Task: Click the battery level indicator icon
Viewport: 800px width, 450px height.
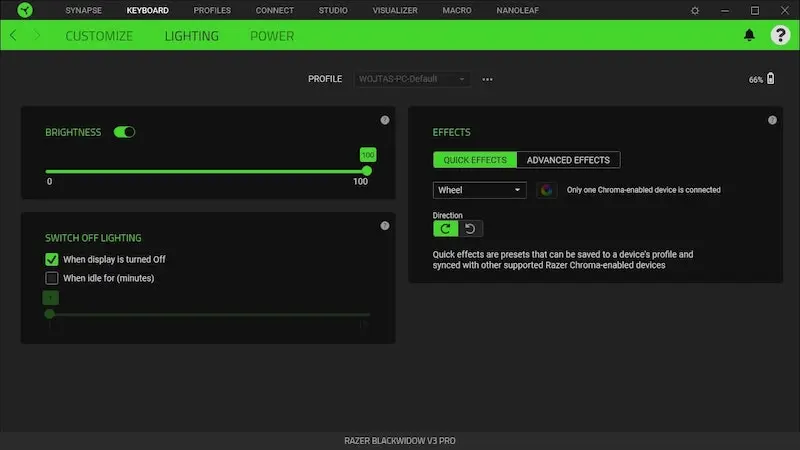Action: pyautogui.click(x=769, y=79)
